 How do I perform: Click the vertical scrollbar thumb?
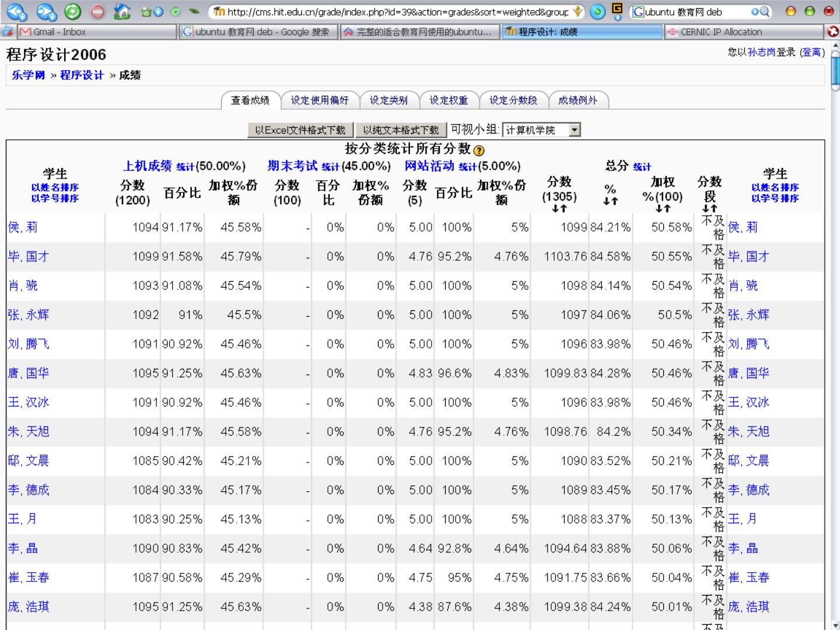835,70
